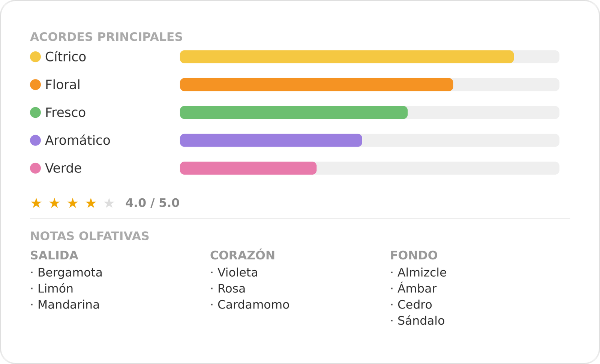Click the third gold rating star
The height and width of the screenshot is (364, 600).
pos(73,203)
